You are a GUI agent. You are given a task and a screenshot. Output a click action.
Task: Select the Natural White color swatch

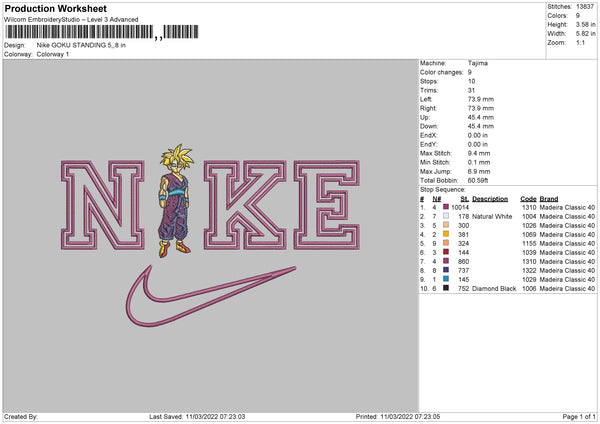tap(446, 216)
